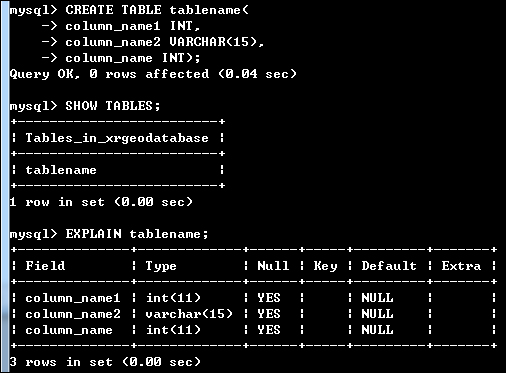Click the SHOW TABLES command

coord(85,106)
